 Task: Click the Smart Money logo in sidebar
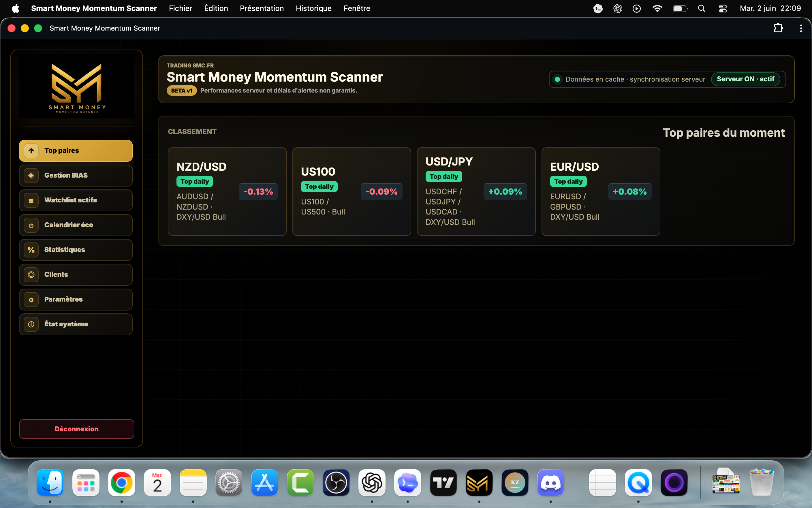[x=77, y=87]
